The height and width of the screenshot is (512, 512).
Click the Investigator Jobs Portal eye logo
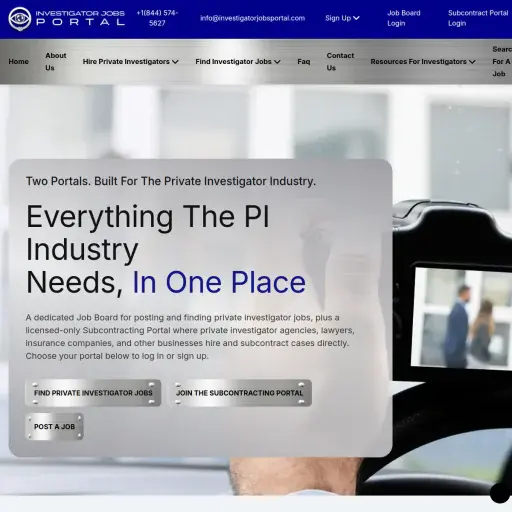[x=20, y=19]
